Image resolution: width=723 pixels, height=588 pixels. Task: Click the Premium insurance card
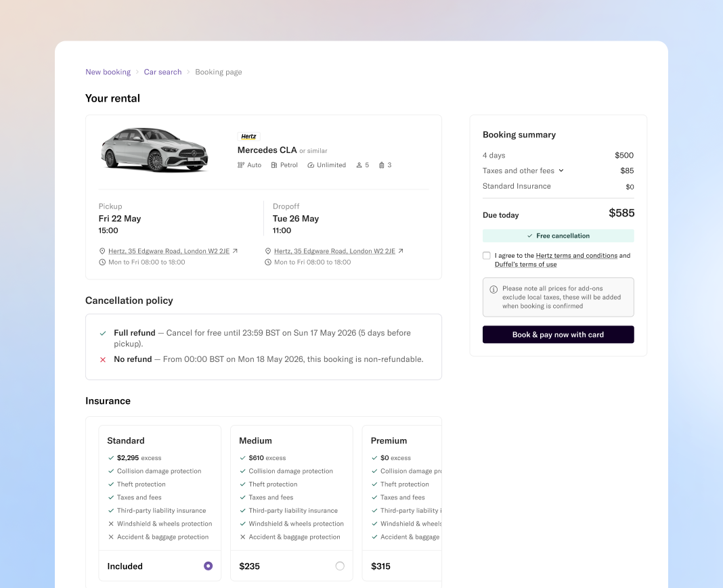pos(402,503)
